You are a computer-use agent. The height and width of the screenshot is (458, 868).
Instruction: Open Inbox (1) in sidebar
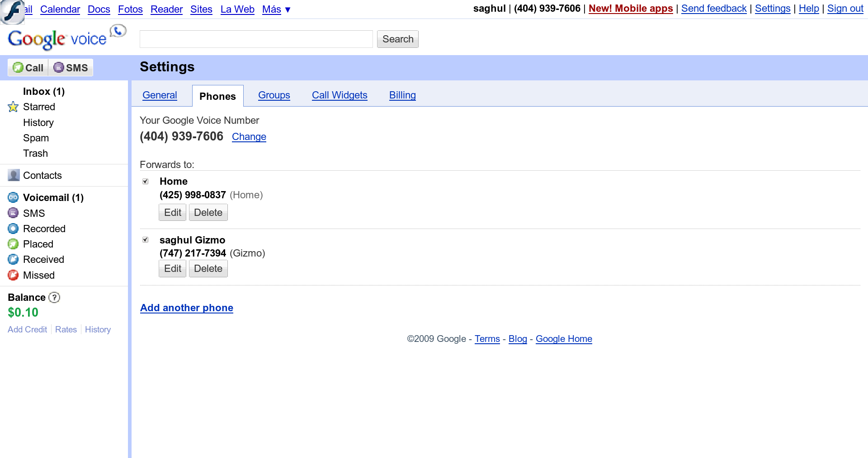[x=44, y=92]
